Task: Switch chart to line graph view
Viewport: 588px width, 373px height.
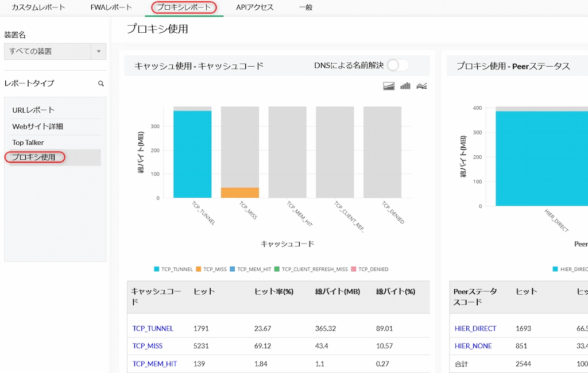Action: tap(422, 86)
